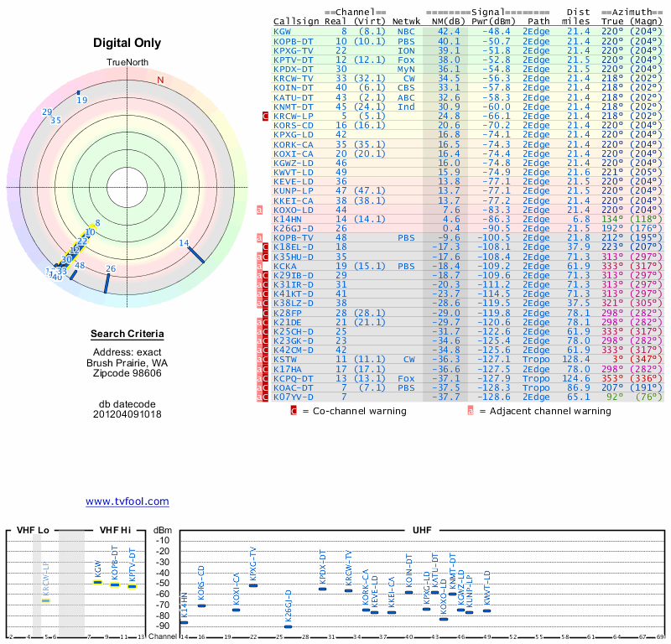Click the red N magnetic north marker
The image size is (671, 644).
click(x=160, y=80)
